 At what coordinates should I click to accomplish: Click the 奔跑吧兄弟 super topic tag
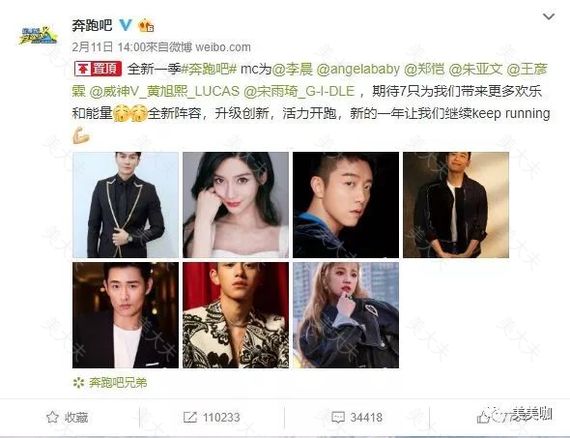click(x=110, y=382)
